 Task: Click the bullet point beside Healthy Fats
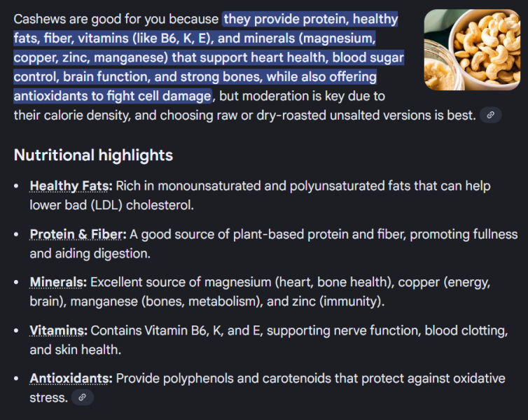(x=18, y=187)
